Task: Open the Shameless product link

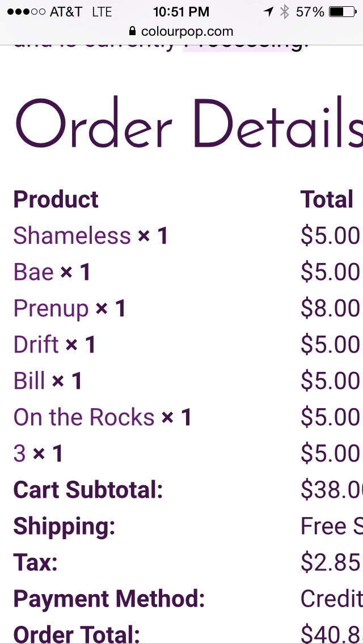Action: [x=72, y=236]
